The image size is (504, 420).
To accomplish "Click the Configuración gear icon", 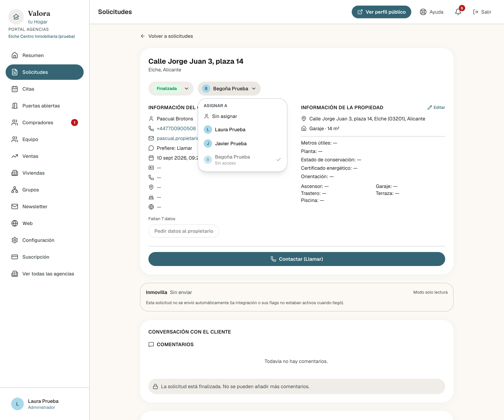I will [15, 240].
